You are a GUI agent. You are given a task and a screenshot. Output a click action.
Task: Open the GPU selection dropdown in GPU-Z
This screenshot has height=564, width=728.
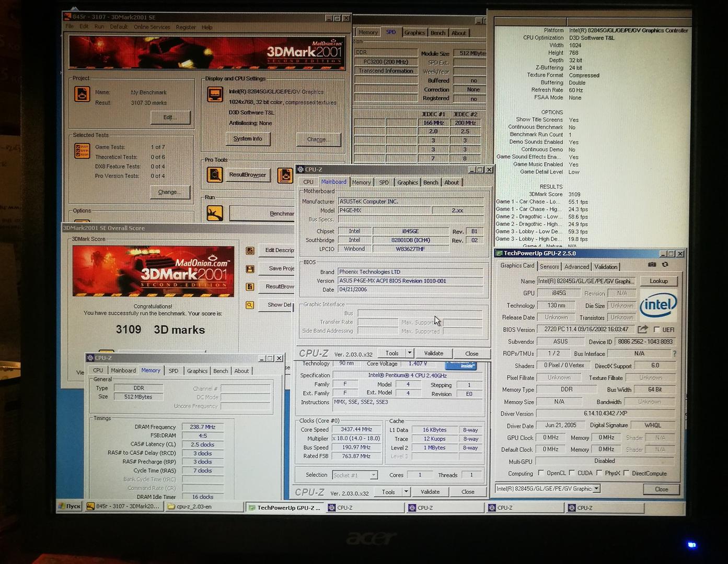(x=596, y=489)
